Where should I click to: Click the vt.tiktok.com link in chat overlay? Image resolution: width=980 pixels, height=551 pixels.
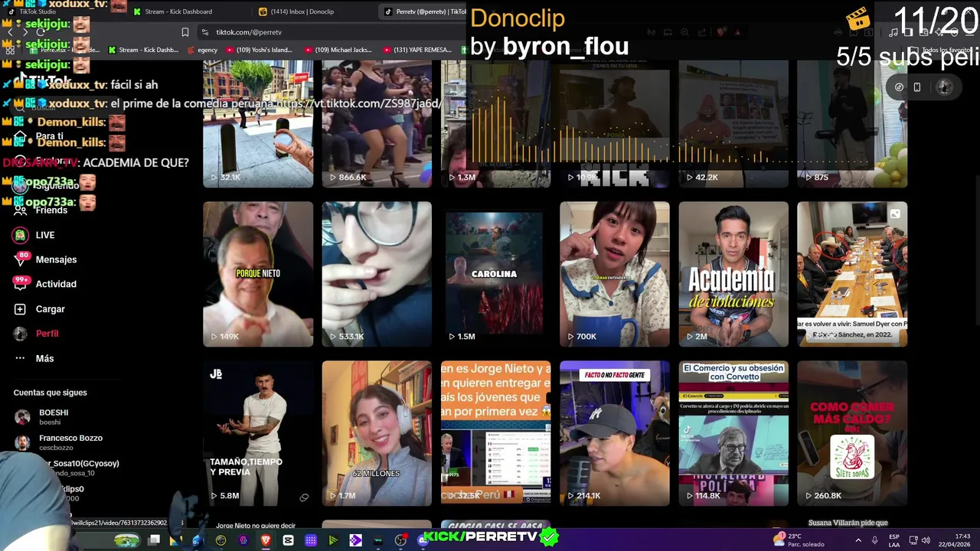click(x=358, y=103)
